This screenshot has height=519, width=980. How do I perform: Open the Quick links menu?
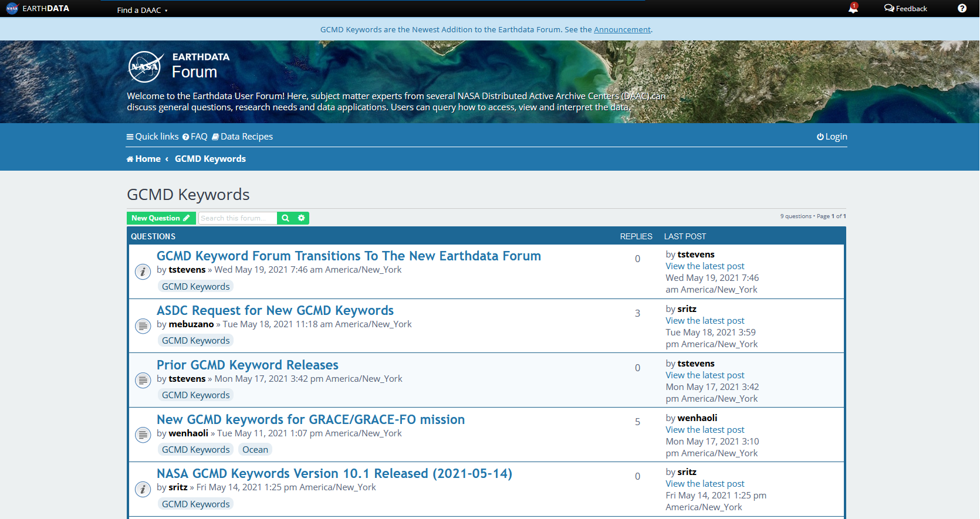click(153, 137)
